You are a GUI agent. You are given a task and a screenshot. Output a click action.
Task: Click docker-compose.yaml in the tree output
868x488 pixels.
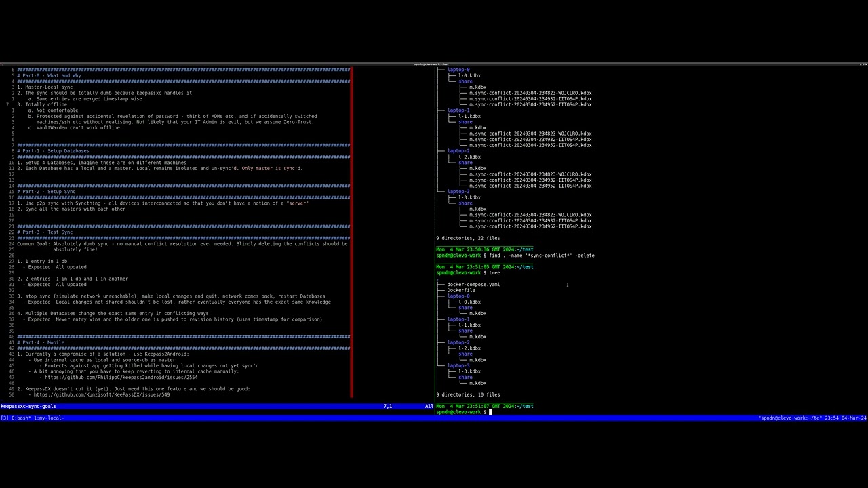tap(473, 285)
